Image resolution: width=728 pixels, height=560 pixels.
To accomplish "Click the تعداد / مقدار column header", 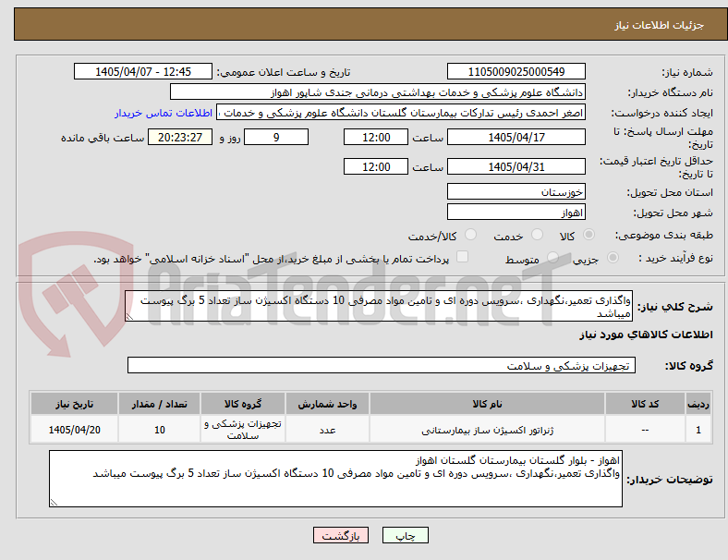I will 159,404.
